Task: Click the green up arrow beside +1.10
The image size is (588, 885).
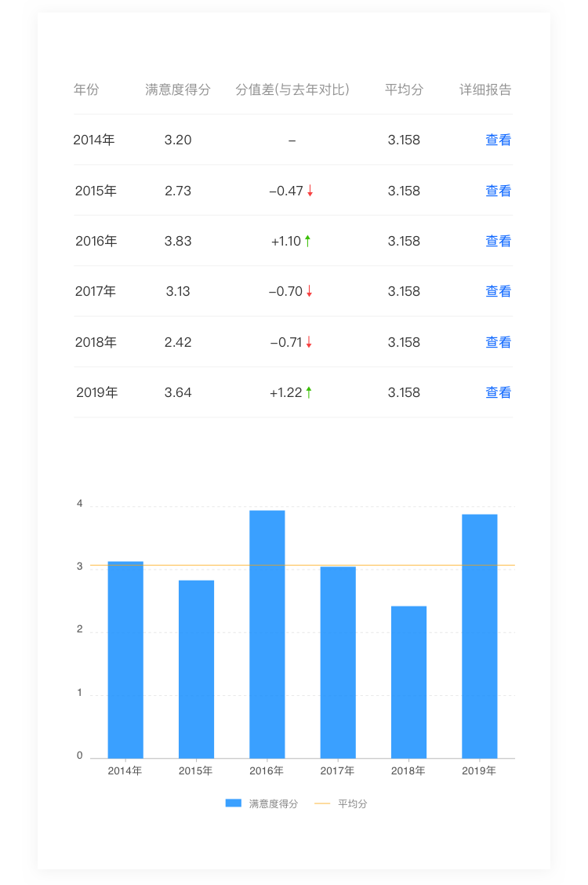Action: [308, 241]
